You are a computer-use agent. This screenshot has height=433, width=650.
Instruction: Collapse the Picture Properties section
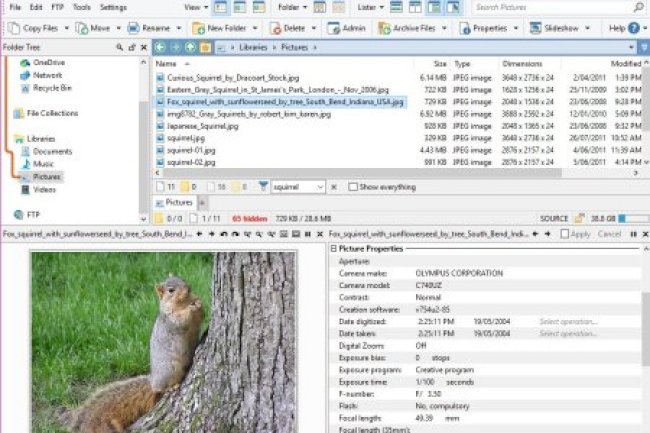[333, 249]
